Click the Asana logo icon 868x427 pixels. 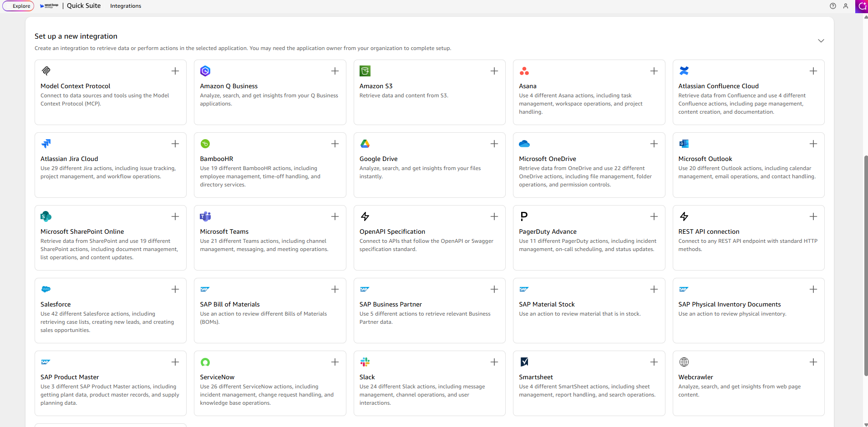pyautogui.click(x=524, y=71)
